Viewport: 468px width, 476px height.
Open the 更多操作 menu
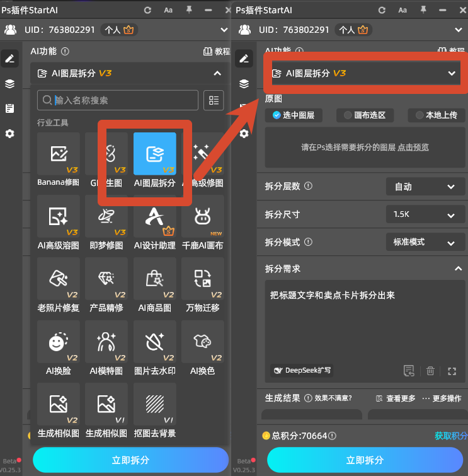(x=442, y=398)
